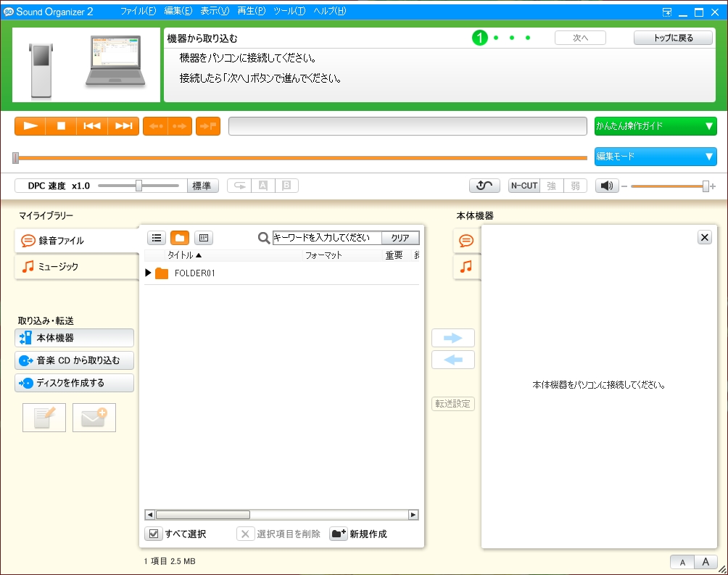The image size is (728, 575).
Task: Switch to the list view icon
Action: point(157,237)
